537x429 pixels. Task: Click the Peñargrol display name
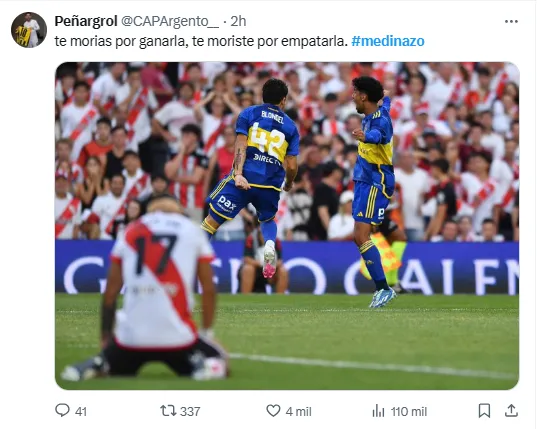pos(86,21)
